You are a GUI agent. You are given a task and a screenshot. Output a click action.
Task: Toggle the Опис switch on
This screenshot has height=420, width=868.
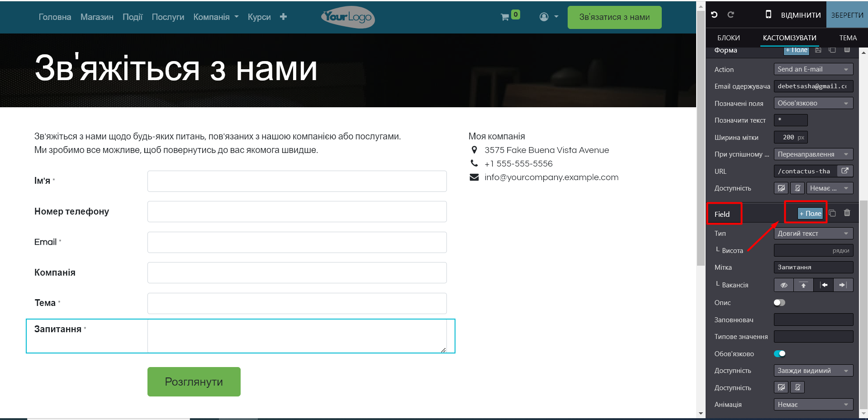[779, 303]
